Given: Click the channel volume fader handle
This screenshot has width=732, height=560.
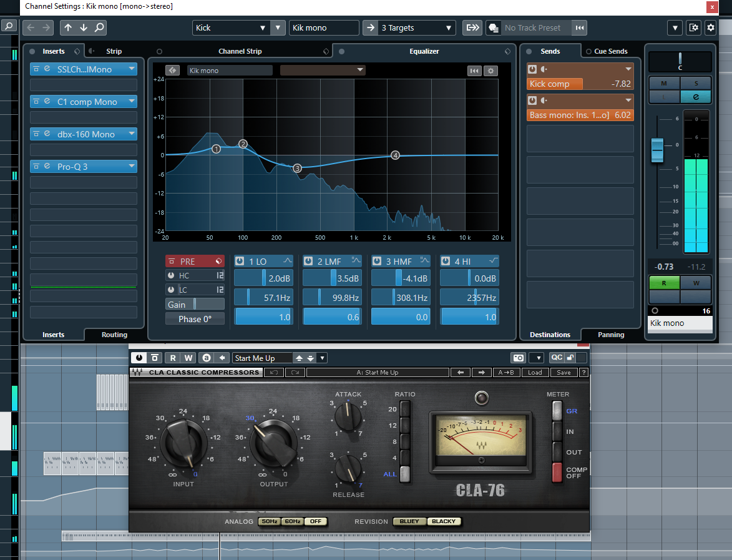Looking at the screenshot, I should [657, 150].
